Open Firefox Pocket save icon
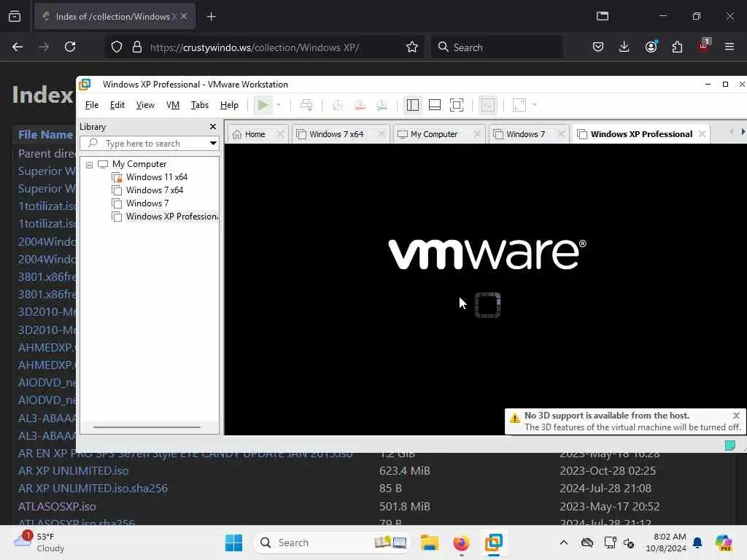The width and height of the screenshot is (747, 560). click(x=598, y=47)
